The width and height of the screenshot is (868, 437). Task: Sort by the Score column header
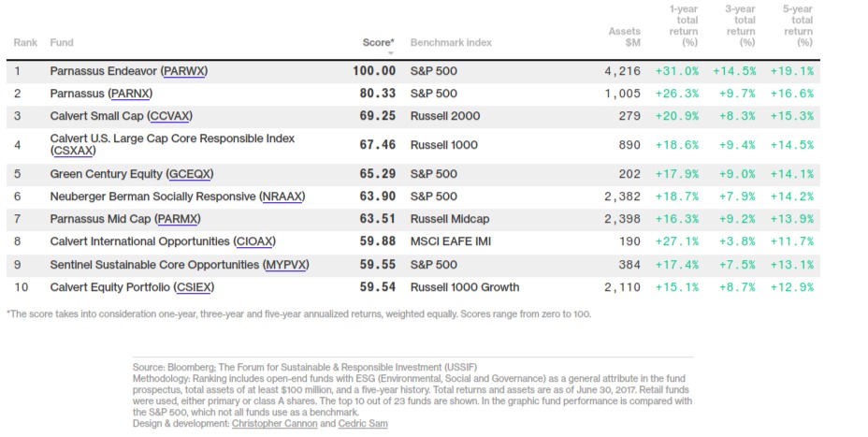(378, 42)
